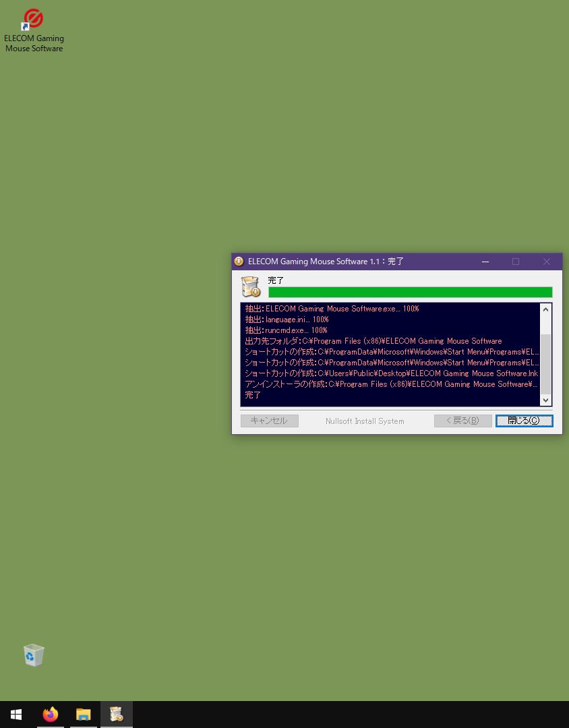Click the 完了 status label above progress bar
This screenshot has width=569, height=728.
tap(276, 280)
